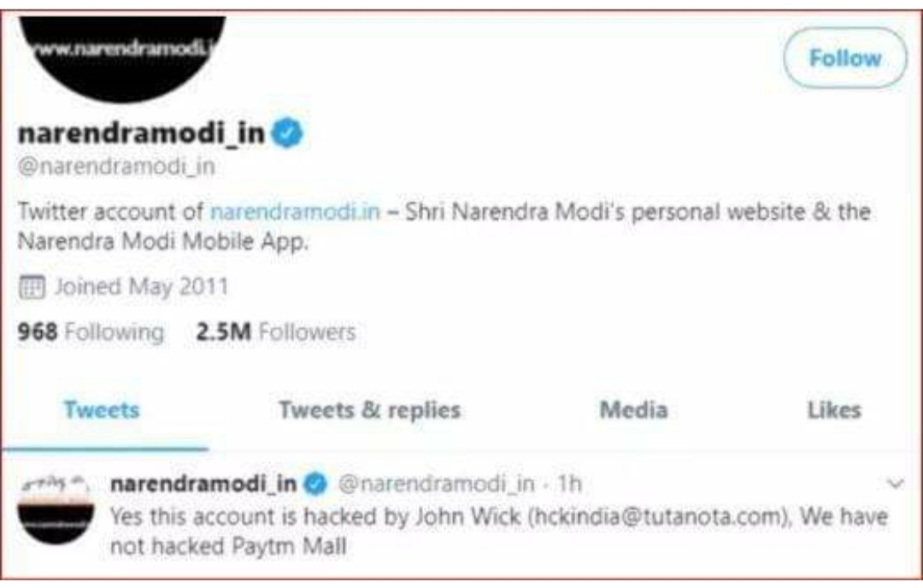Click the calendar icon near Joined May 2011
The height and width of the screenshot is (588, 923).
tap(31, 285)
